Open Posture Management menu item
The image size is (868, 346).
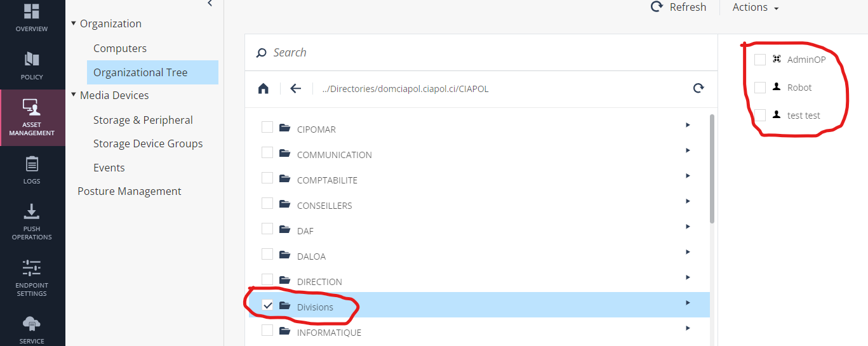pos(130,191)
